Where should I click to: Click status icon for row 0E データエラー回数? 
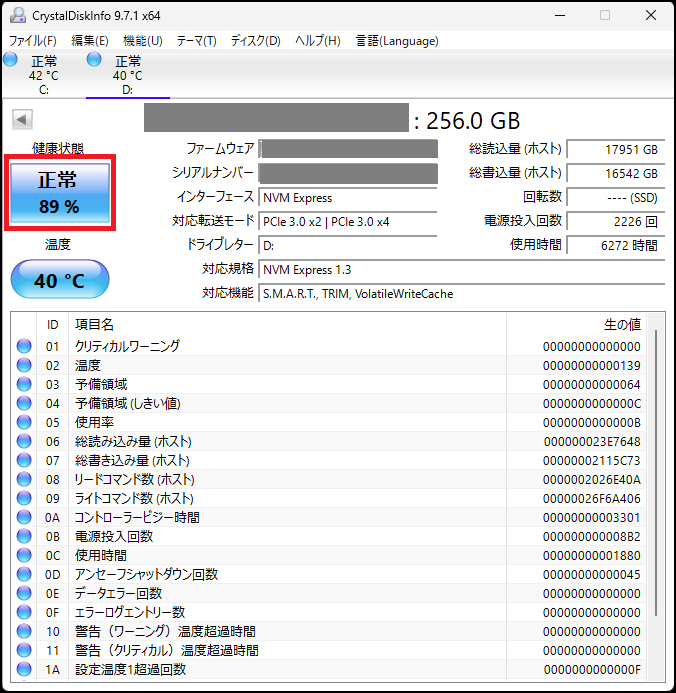click(24, 593)
